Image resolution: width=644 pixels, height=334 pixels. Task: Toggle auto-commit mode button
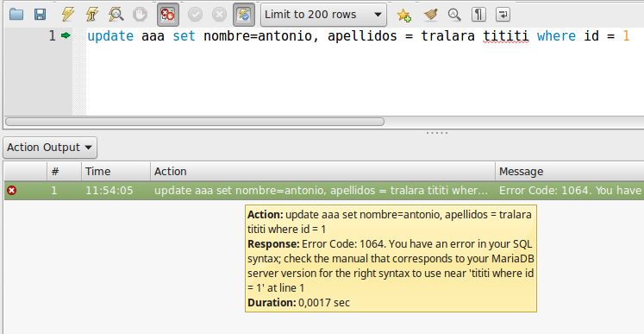pos(244,15)
